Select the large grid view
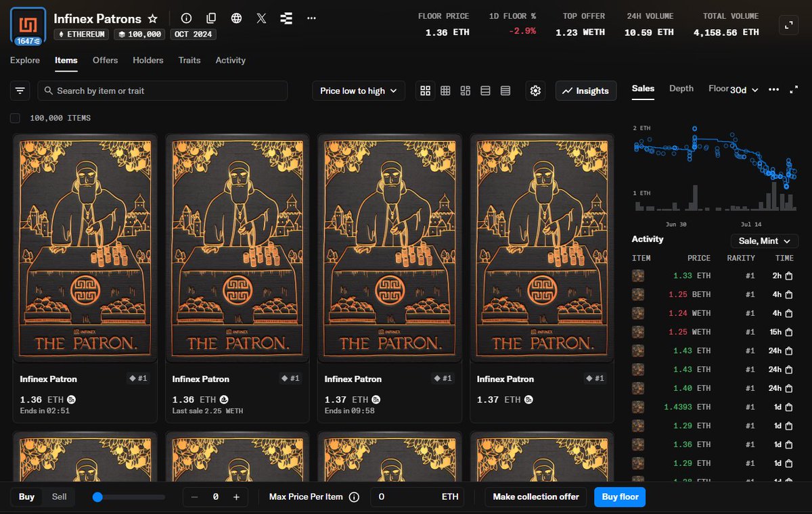This screenshot has height=514, width=812. point(426,91)
